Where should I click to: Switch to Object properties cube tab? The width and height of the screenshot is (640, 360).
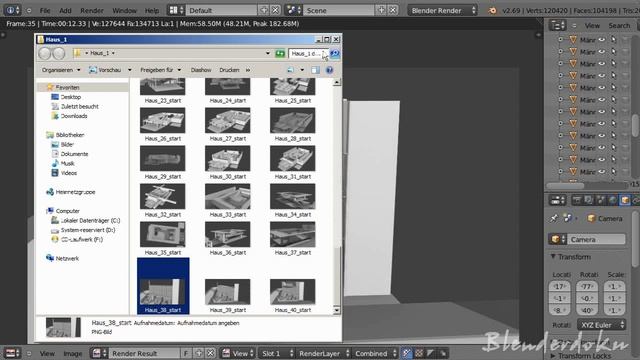coord(625,200)
